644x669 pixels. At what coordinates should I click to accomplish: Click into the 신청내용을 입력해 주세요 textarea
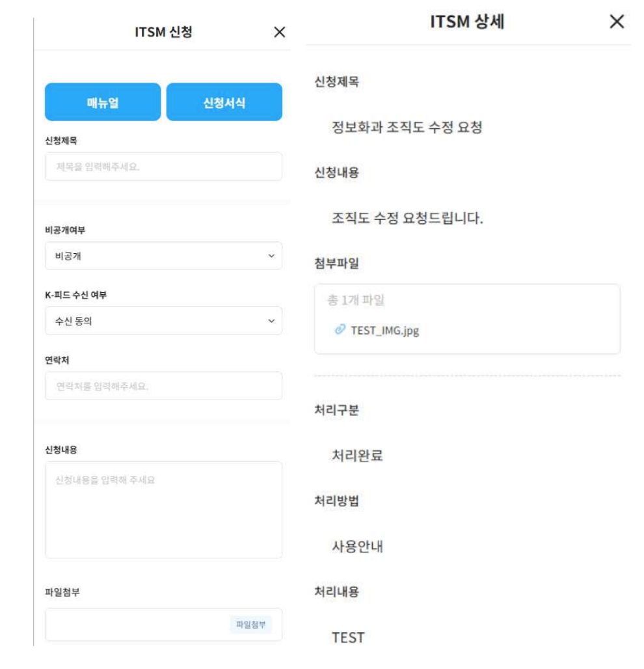click(x=163, y=510)
